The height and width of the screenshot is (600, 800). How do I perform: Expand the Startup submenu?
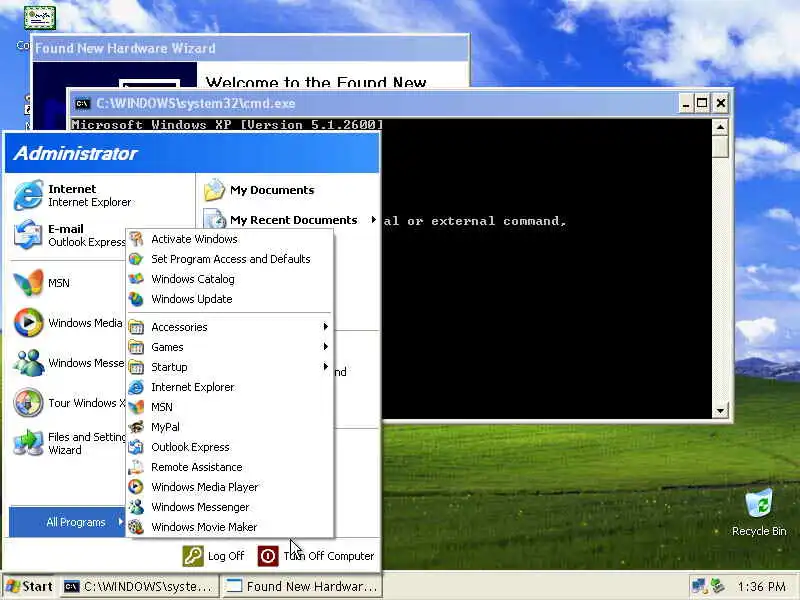(x=230, y=367)
